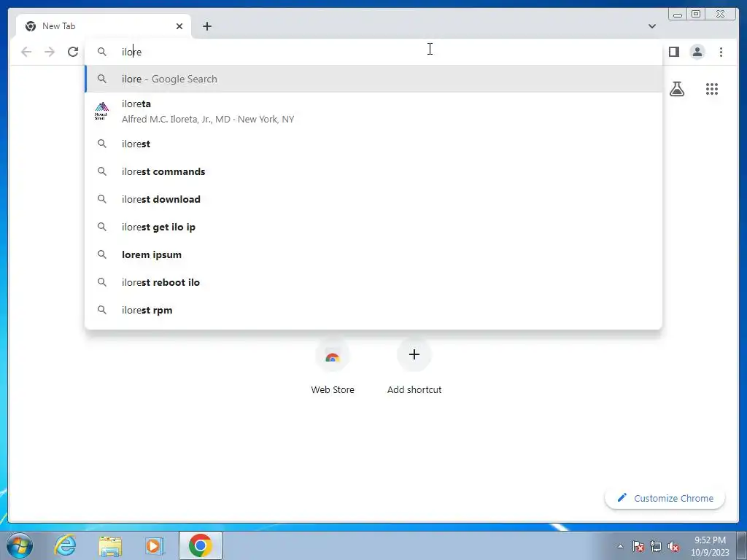Image resolution: width=747 pixels, height=560 pixels.
Task: Click the browser forward arrow
Action: (50, 52)
